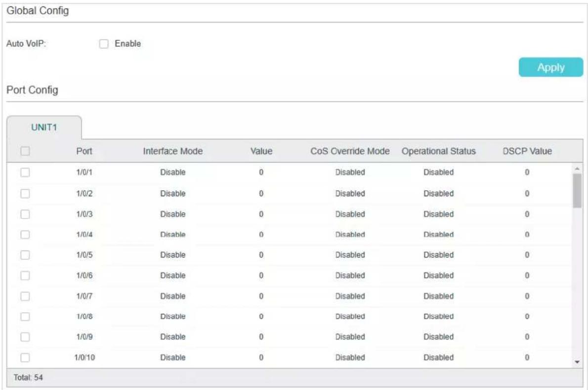This screenshot has height=390, width=588.
Task: Select the checkbox for port 1/0/5
Action: [25, 255]
